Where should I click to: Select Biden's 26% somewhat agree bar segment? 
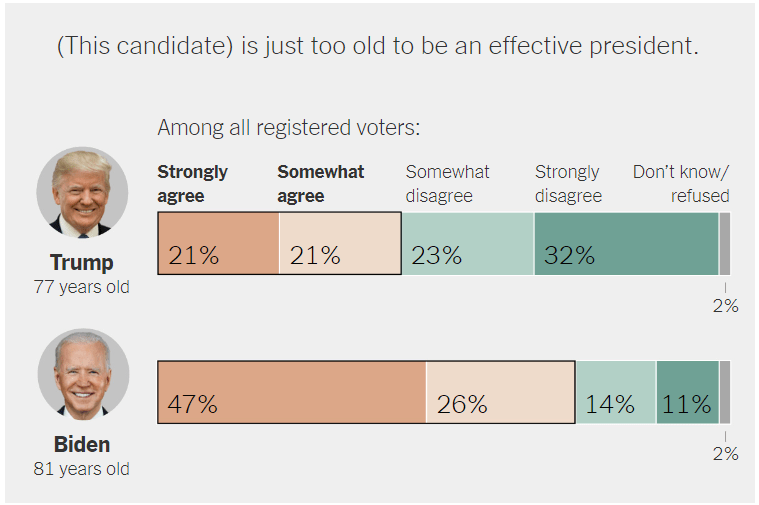[x=500, y=391]
